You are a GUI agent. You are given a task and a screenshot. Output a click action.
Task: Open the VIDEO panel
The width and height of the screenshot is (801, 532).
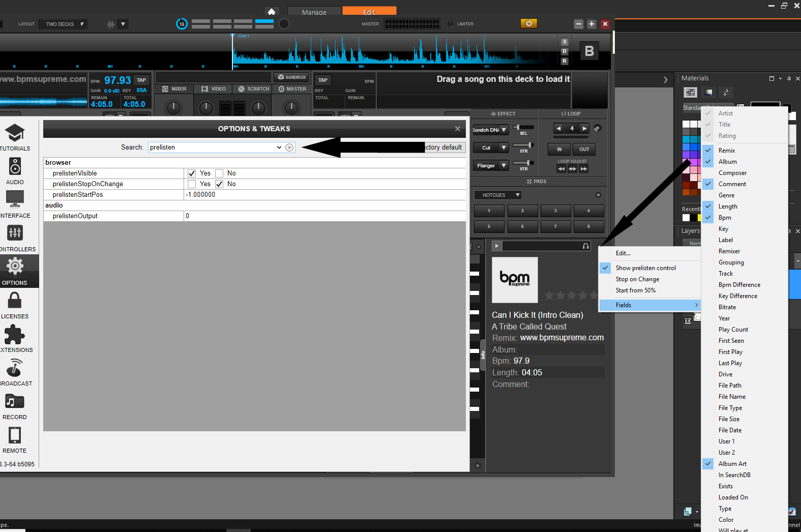[213, 89]
